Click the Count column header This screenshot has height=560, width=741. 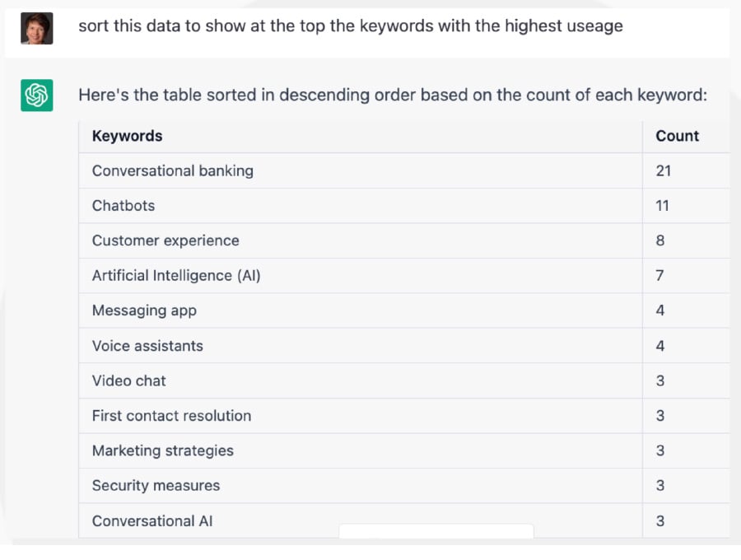pyautogui.click(x=677, y=136)
